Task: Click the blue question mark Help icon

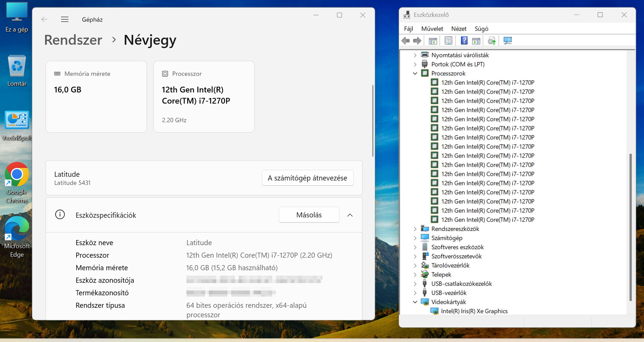Action: pos(464,41)
